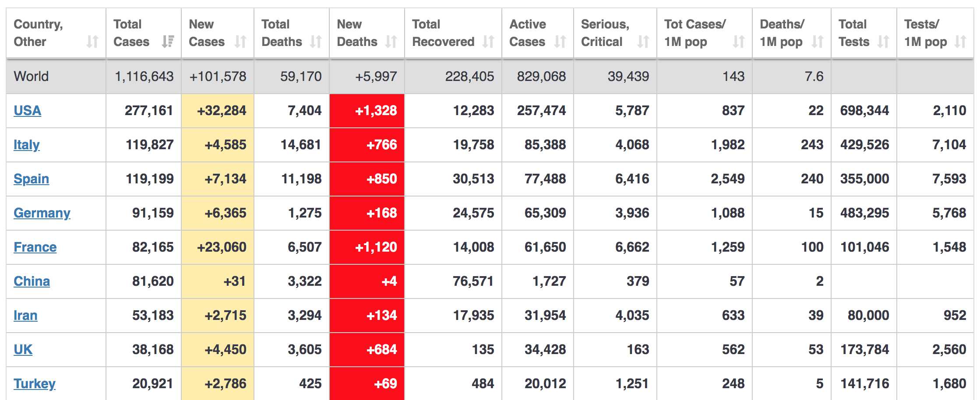Viewport: 980px width, 400px height.
Task: Click Italy new deaths cell +766
Action: pos(367,145)
